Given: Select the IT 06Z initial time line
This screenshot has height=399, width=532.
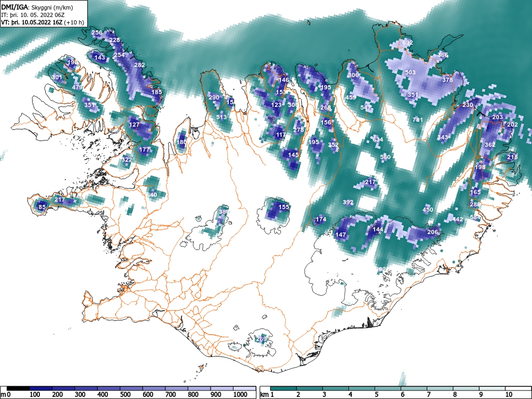Looking at the screenshot, I should coord(33,15).
